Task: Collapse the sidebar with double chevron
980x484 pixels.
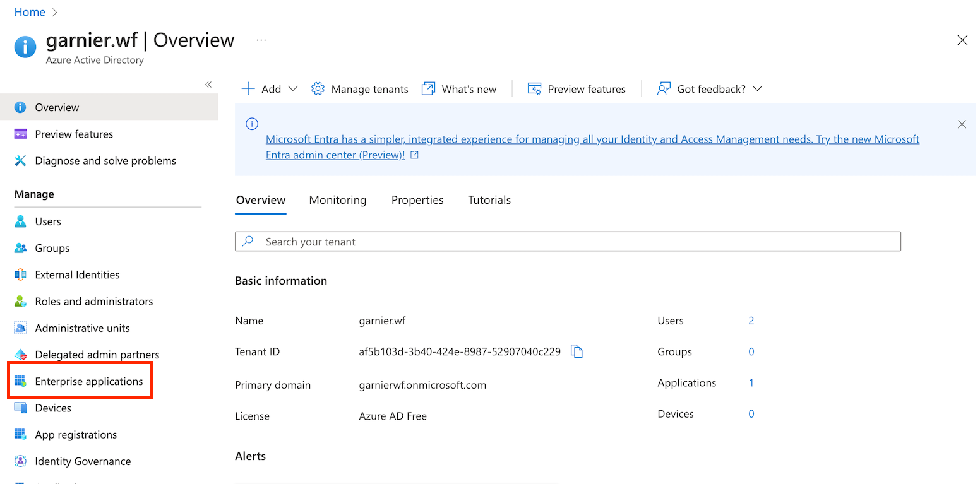Action: 208,85
